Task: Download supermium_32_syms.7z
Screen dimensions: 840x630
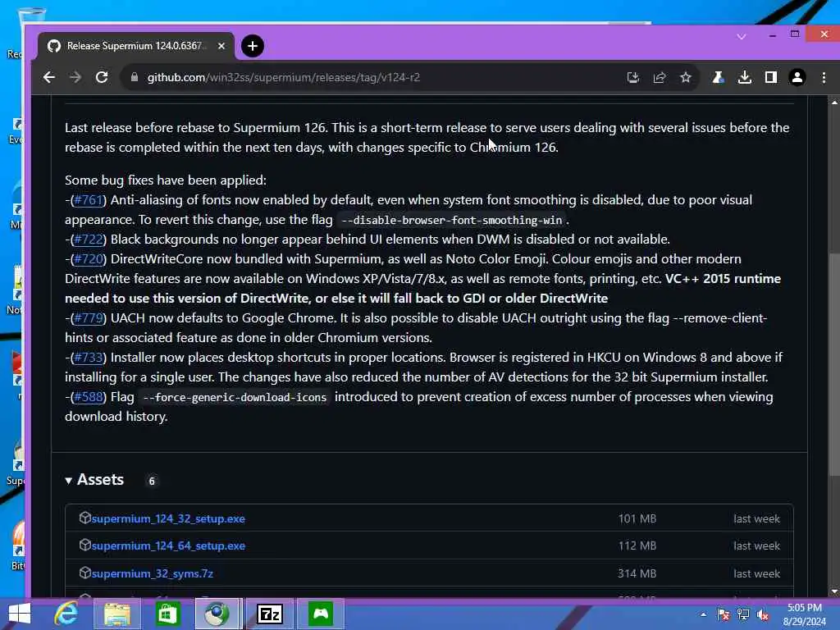Action: pyautogui.click(x=152, y=573)
